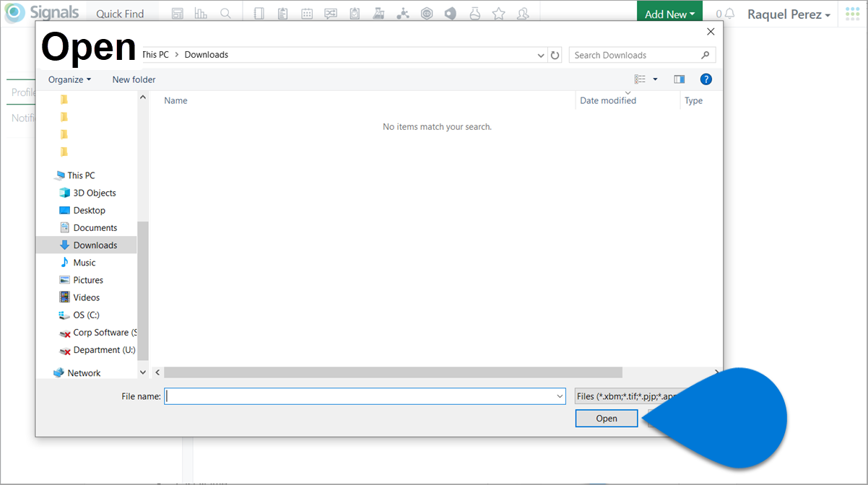This screenshot has height=485, width=868.
Task: Select Desktop in the navigation tree
Action: point(90,210)
